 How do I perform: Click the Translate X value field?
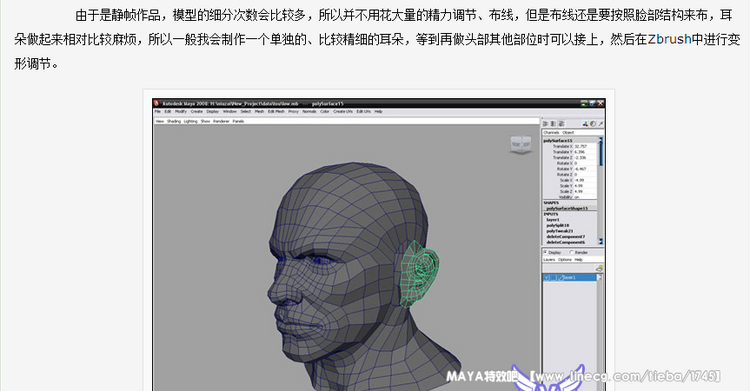(585, 146)
